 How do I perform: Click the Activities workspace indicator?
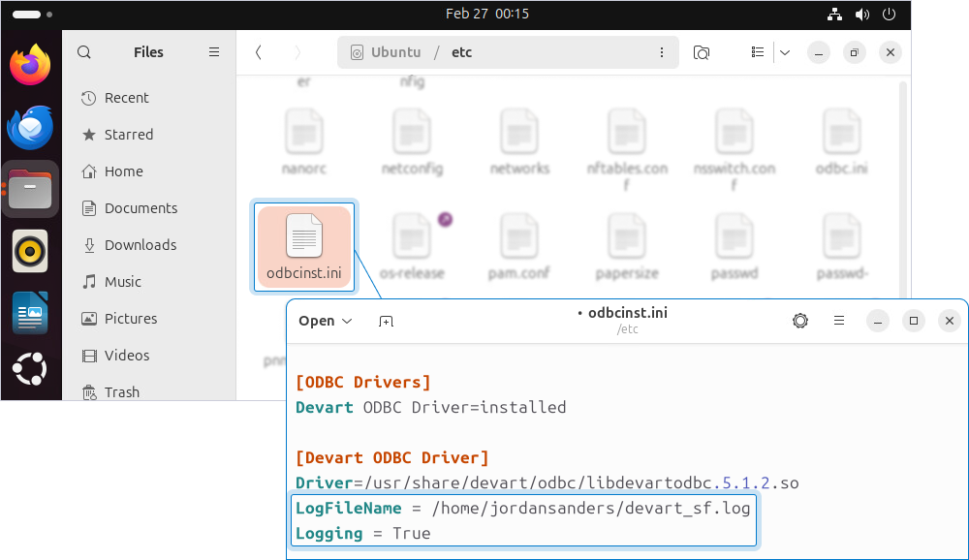tap(32, 15)
